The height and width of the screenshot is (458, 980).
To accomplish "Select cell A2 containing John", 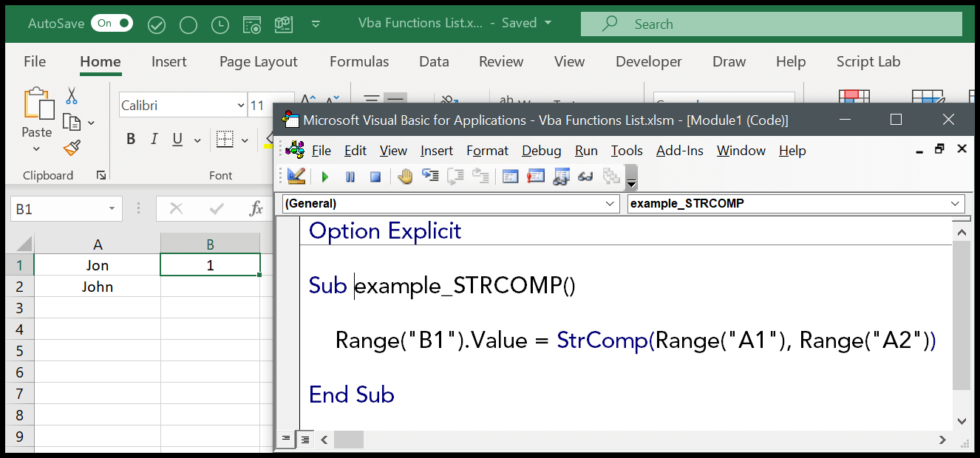I will (x=97, y=287).
